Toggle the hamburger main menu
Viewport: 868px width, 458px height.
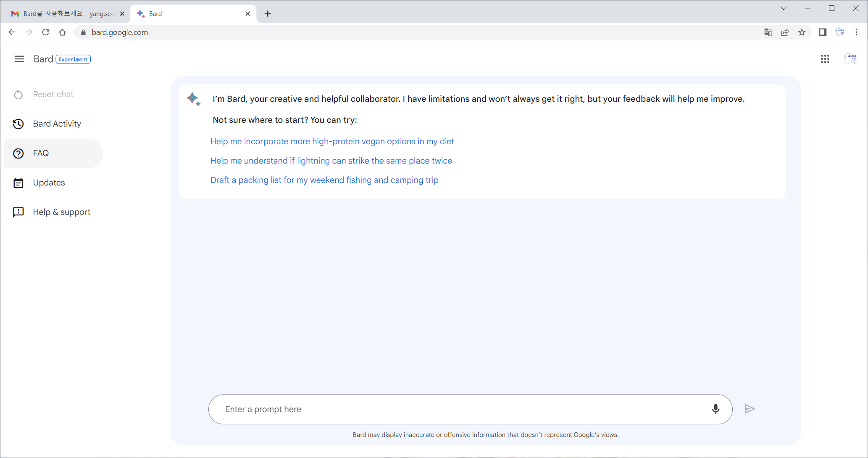point(19,59)
